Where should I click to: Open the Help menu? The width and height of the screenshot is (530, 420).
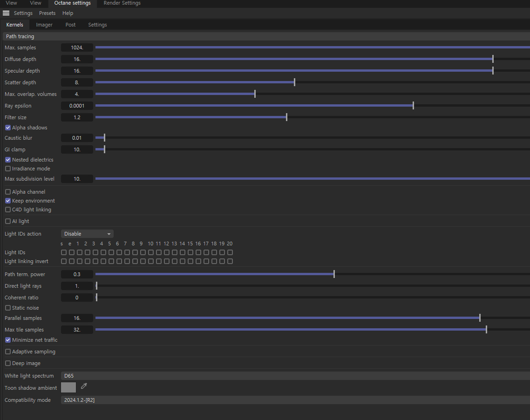click(x=68, y=13)
